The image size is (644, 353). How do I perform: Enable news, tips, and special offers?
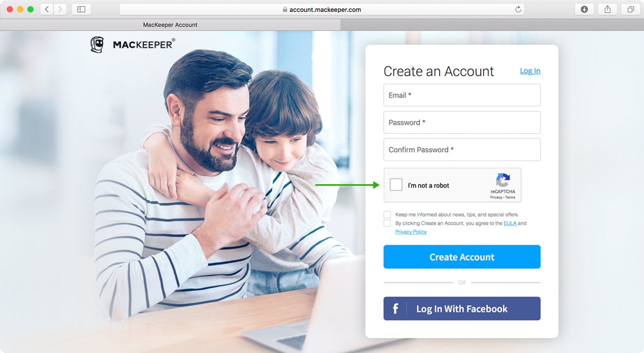[387, 215]
